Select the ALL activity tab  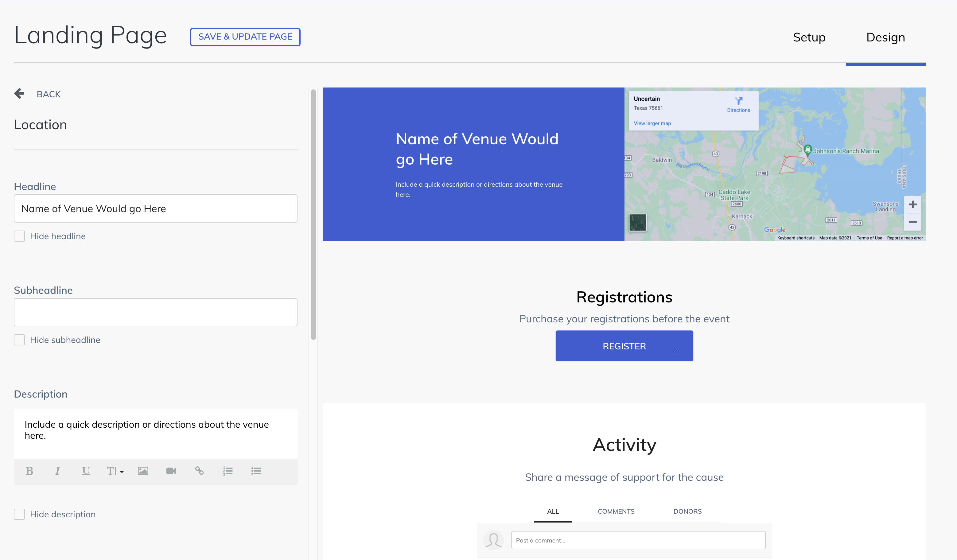pos(553,511)
